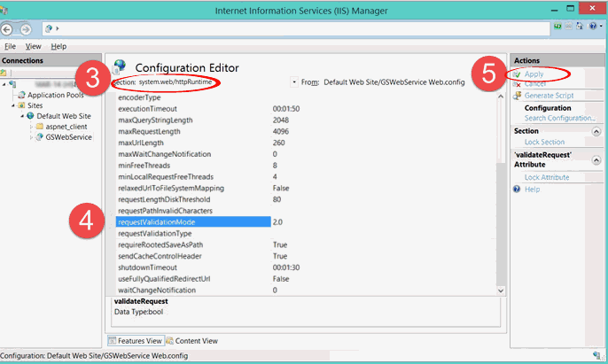Click Apply in the Actions pane
This screenshot has width=608, height=364.
534,74
